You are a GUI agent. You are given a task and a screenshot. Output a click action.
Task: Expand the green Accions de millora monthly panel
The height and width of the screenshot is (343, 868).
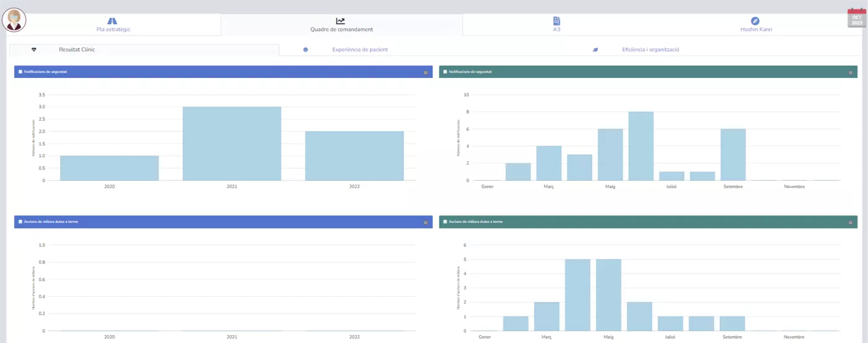(850, 222)
